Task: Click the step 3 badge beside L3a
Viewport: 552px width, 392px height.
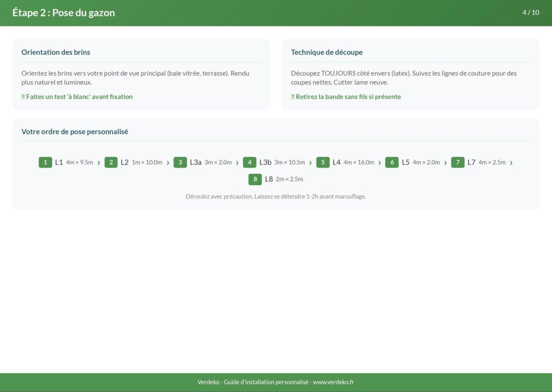Action: (x=180, y=162)
